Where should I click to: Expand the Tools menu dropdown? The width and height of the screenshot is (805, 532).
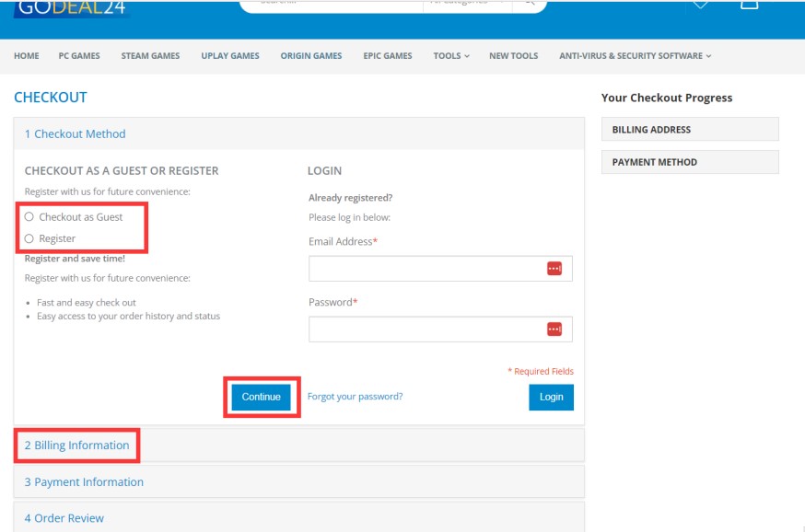coord(450,56)
